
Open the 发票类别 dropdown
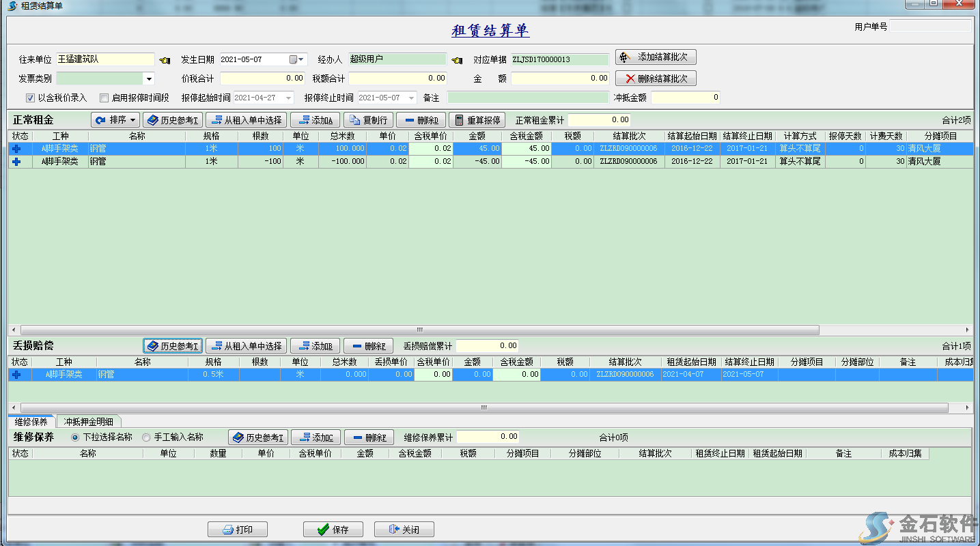(x=149, y=79)
